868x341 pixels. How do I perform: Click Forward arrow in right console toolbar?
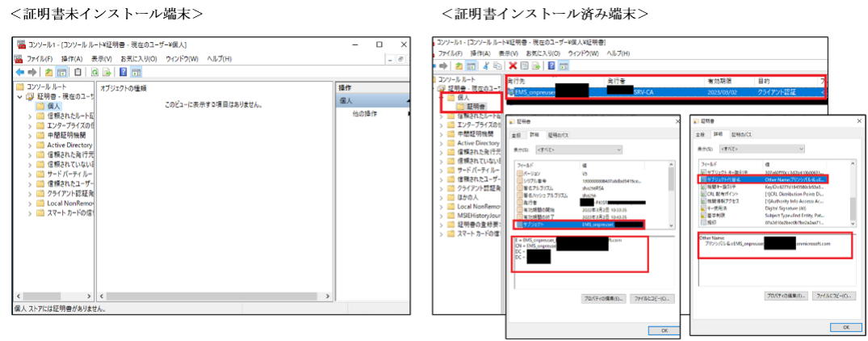click(x=443, y=65)
